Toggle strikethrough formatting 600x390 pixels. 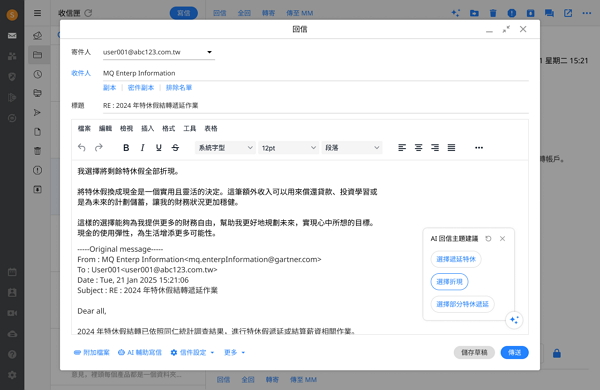pos(175,148)
